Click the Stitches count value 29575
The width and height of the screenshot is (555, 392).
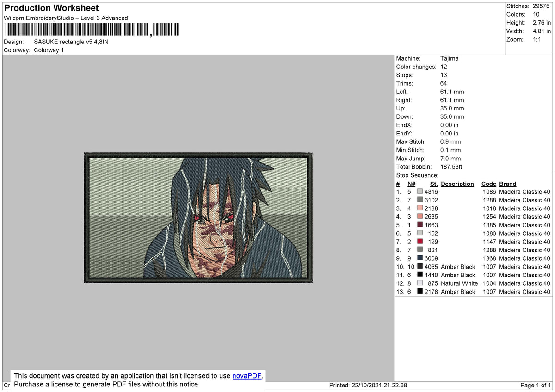click(x=541, y=6)
